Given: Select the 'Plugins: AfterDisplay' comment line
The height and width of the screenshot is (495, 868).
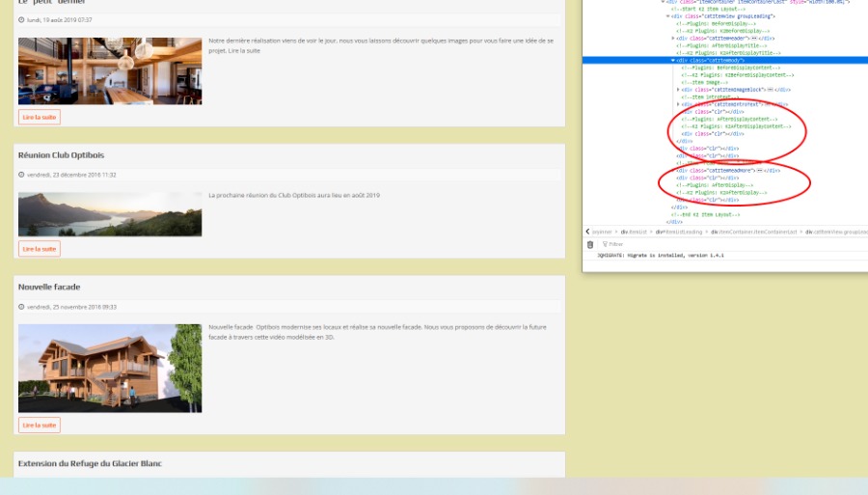Looking at the screenshot, I should tap(715, 185).
